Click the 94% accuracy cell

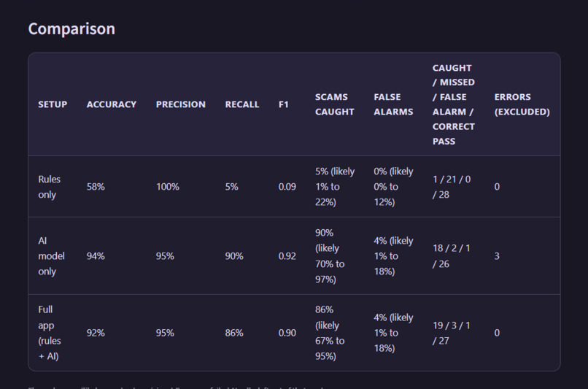click(96, 256)
